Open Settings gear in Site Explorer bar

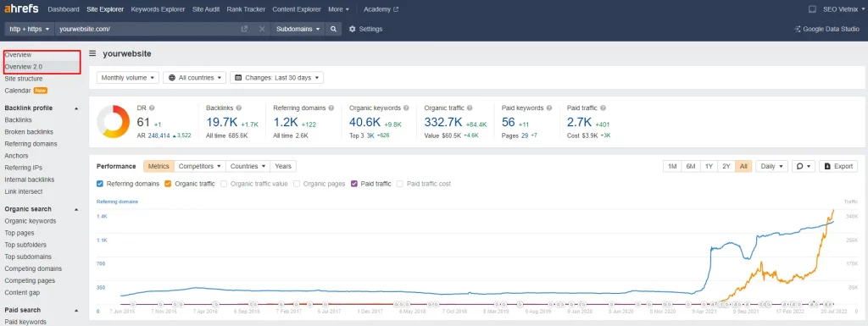click(365, 29)
